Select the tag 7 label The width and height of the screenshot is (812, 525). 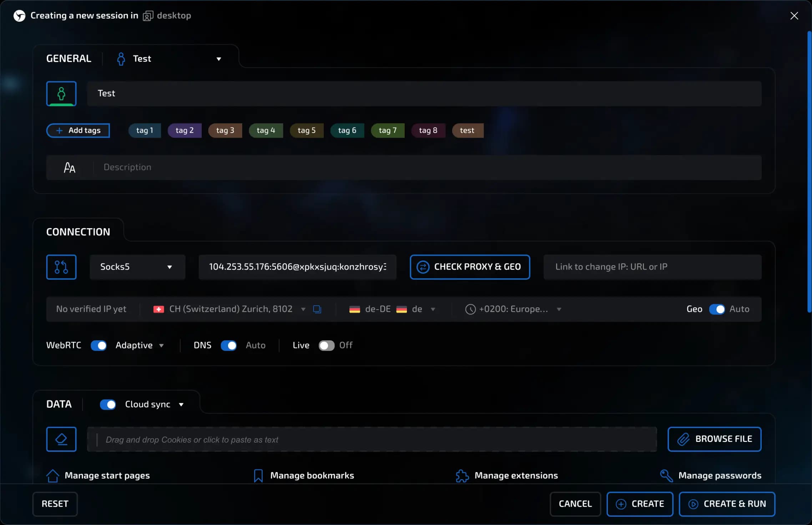(x=387, y=131)
